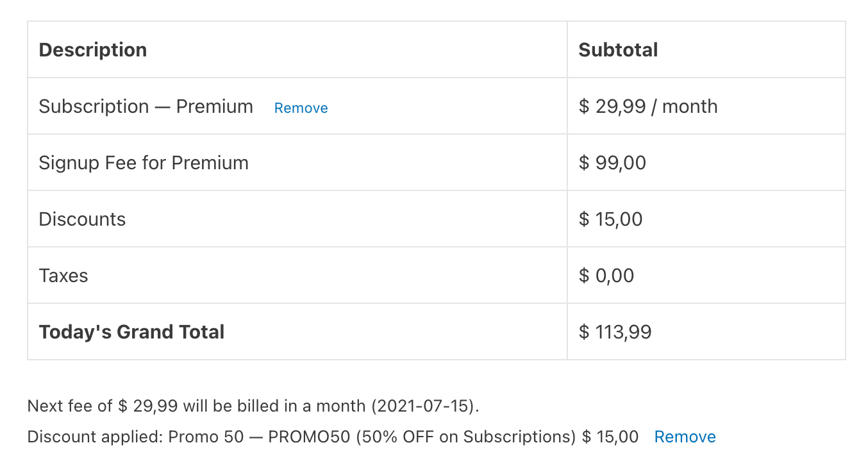Click the $ 15,00 discount amount in table
868x468 pixels.
(x=610, y=219)
